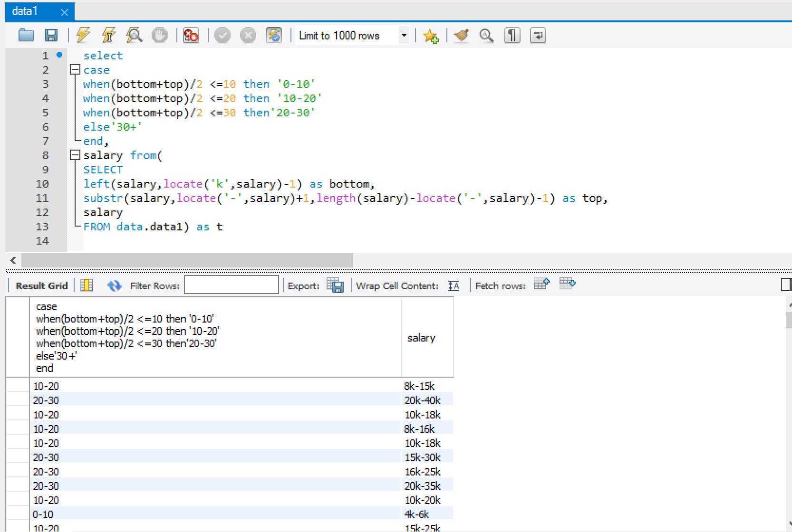Close the data1 tab
The height and width of the screenshot is (532, 792).
(x=65, y=12)
